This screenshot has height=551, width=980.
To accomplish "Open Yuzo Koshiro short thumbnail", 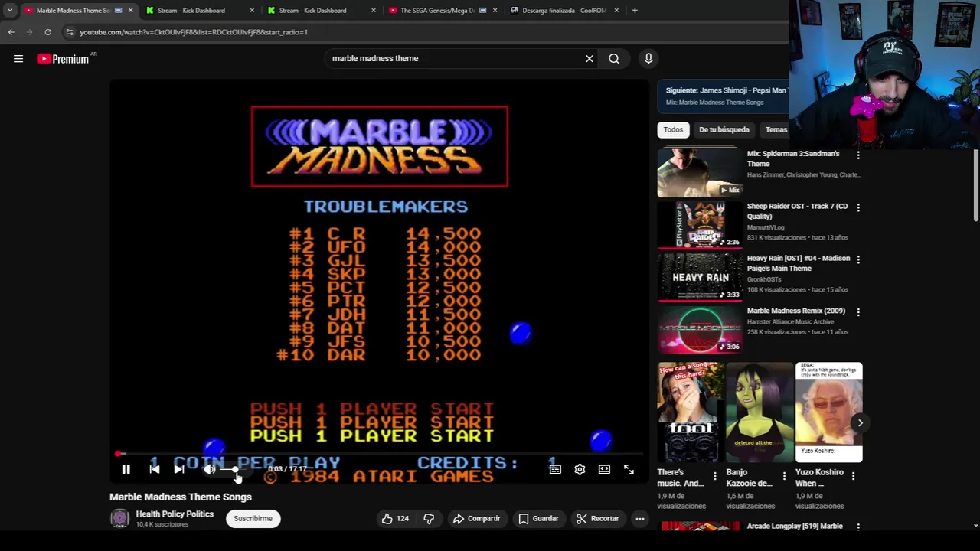I will pos(828,412).
